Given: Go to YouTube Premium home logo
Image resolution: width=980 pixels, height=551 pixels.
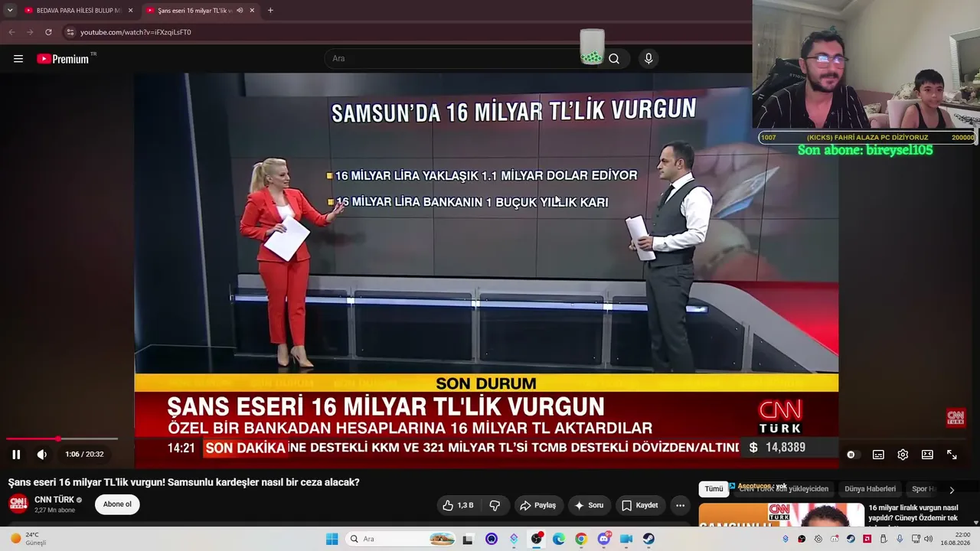Looking at the screenshot, I should [63, 59].
